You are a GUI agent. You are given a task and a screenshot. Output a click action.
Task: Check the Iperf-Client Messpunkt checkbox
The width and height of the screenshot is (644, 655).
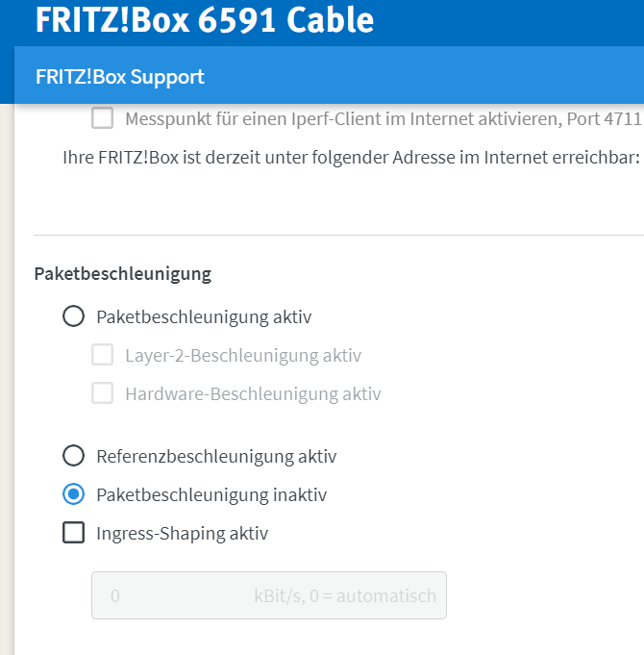coord(103,118)
